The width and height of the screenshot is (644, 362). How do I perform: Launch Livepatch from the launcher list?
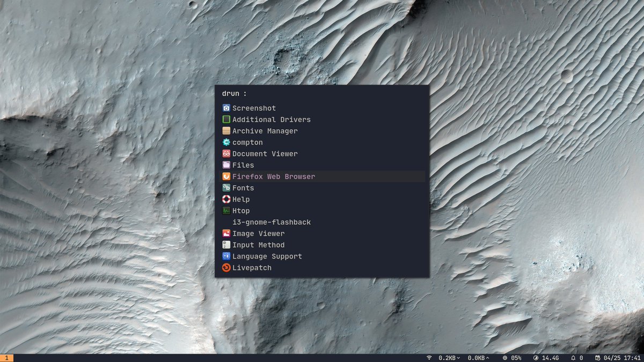point(252,267)
